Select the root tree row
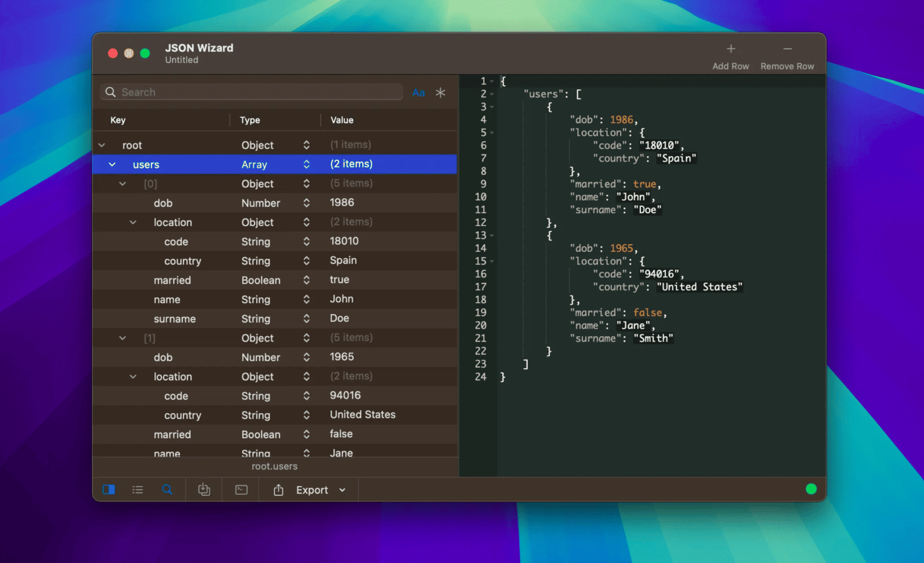Viewport: 924px width, 563px height. (274, 145)
